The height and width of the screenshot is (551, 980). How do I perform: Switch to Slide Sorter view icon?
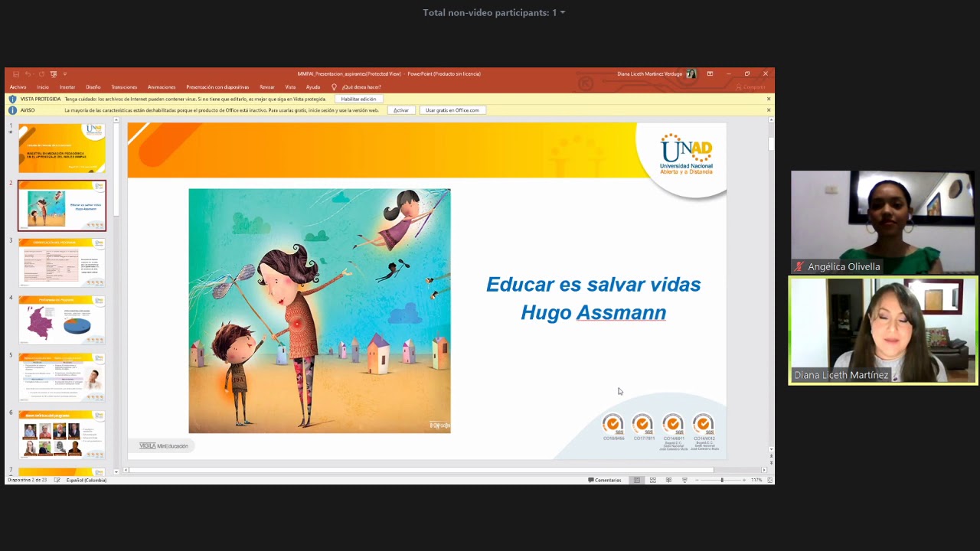point(652,480)
